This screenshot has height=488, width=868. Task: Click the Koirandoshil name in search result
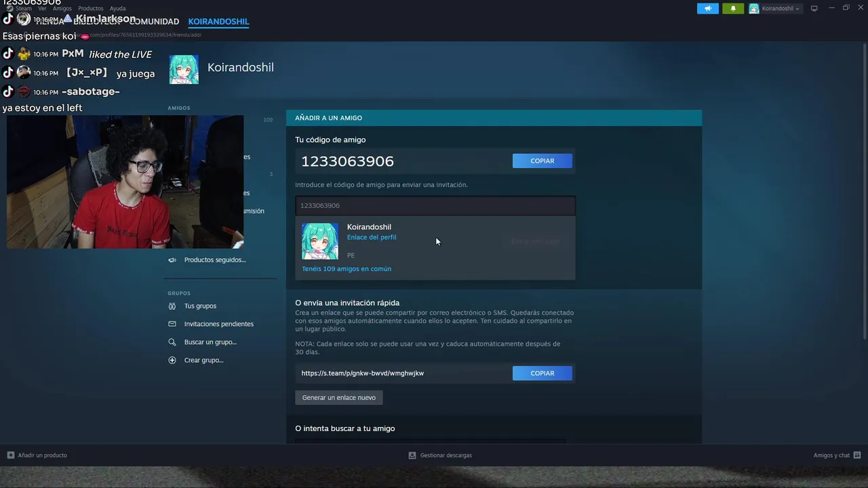[369, 227]
